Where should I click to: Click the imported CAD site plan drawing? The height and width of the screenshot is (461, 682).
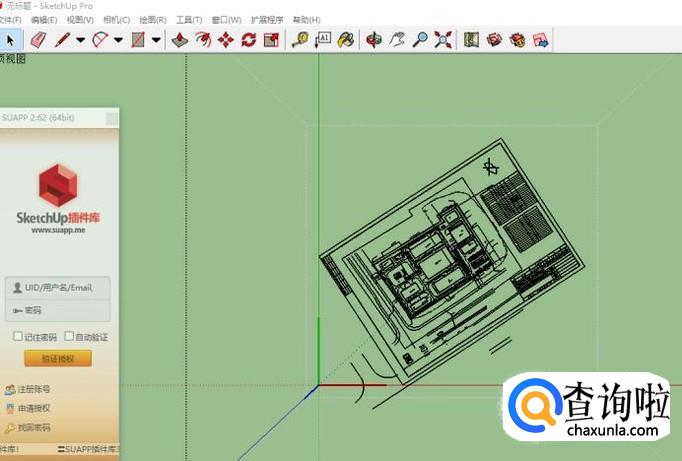coord(452,261)
